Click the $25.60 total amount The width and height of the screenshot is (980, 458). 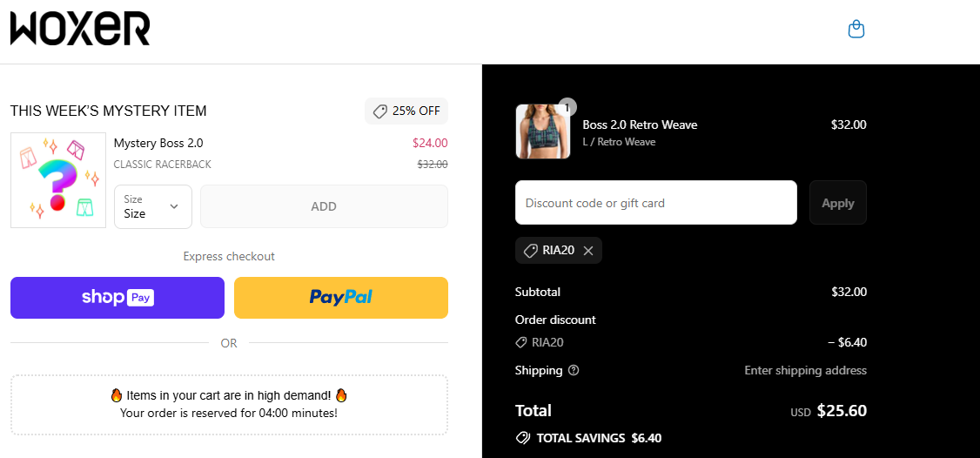click(x=842, y=411)
